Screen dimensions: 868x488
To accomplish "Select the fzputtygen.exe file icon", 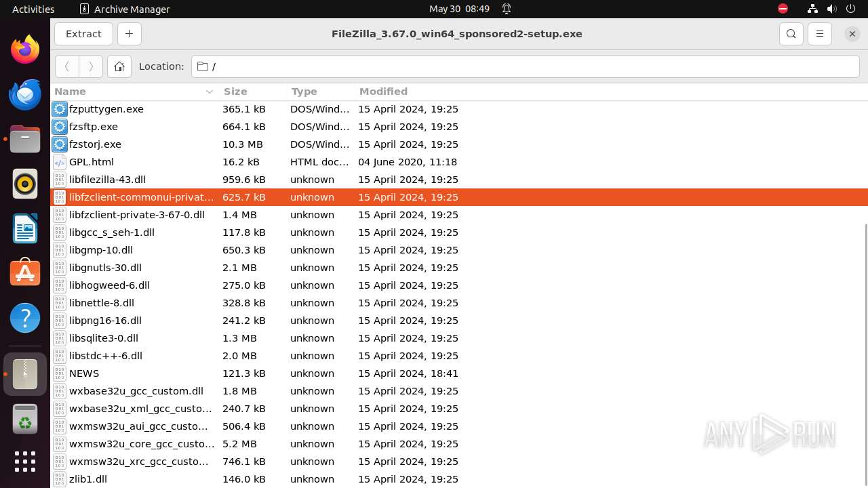I will coord(60,109).
